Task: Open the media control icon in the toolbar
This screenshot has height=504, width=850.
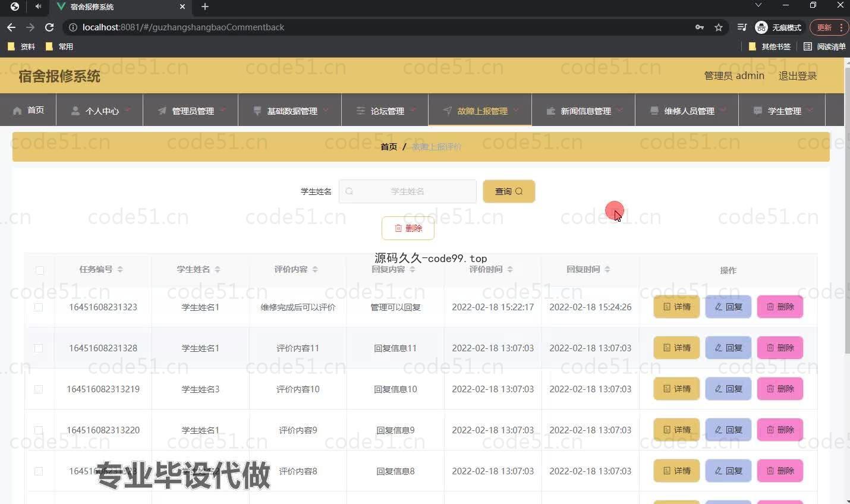Action: [742, 27]
